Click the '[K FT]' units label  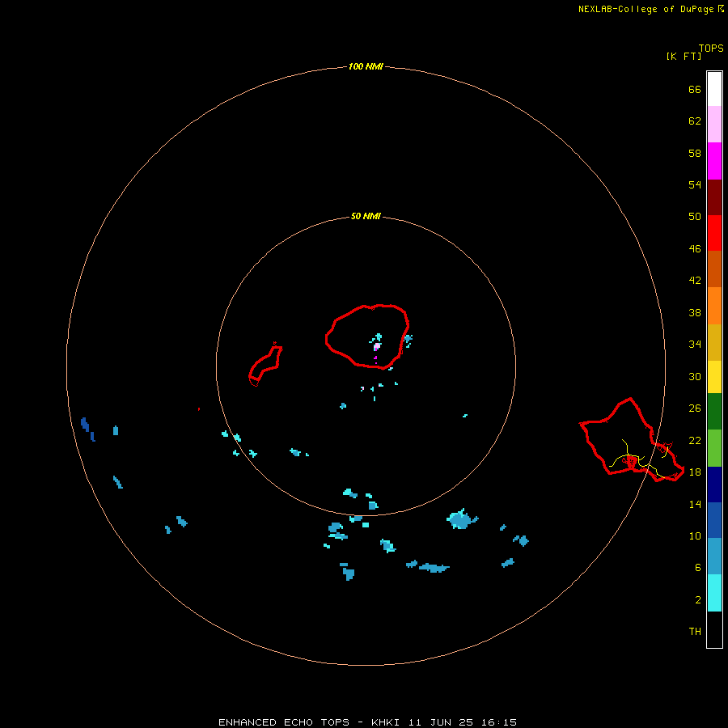tap(684, 56)
